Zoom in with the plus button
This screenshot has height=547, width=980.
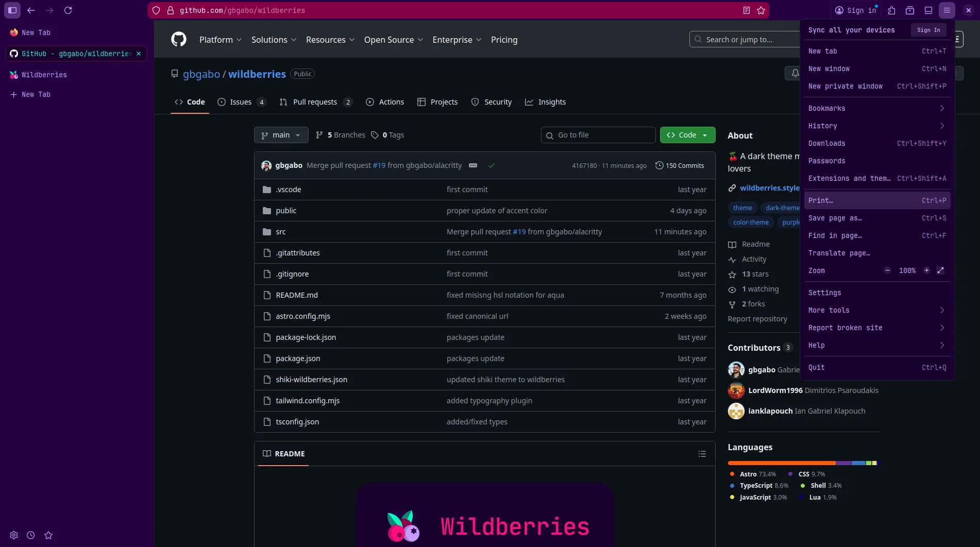(926, 270)
